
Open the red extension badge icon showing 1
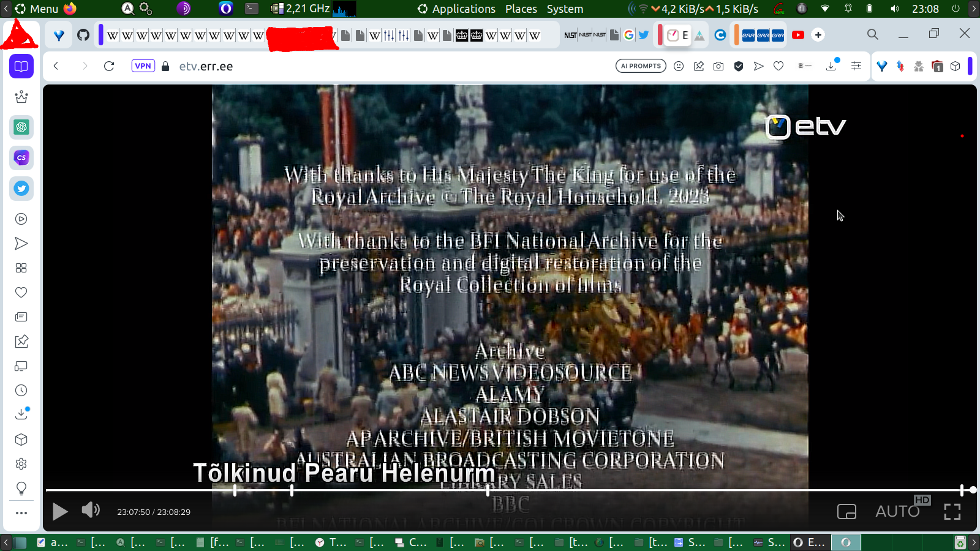point(937,66)
